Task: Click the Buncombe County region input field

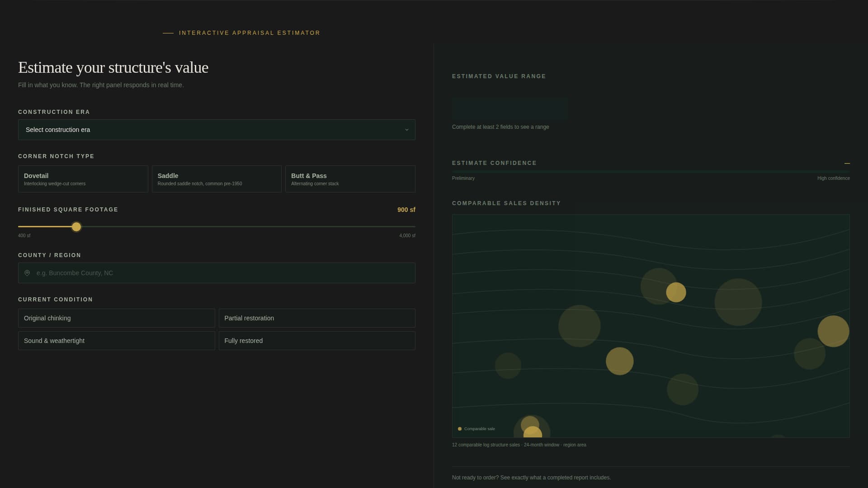Action: tap(217, 273)
